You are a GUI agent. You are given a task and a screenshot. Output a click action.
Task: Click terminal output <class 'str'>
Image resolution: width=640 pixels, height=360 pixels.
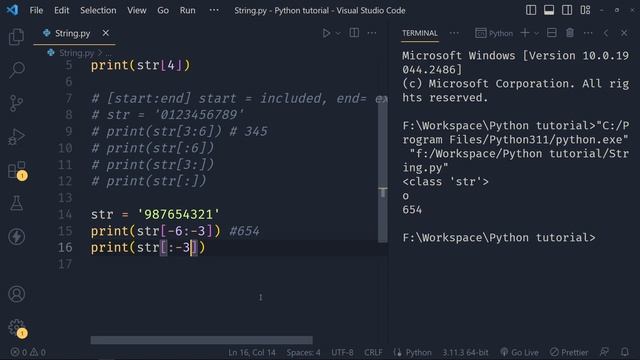tap(445, 182)
